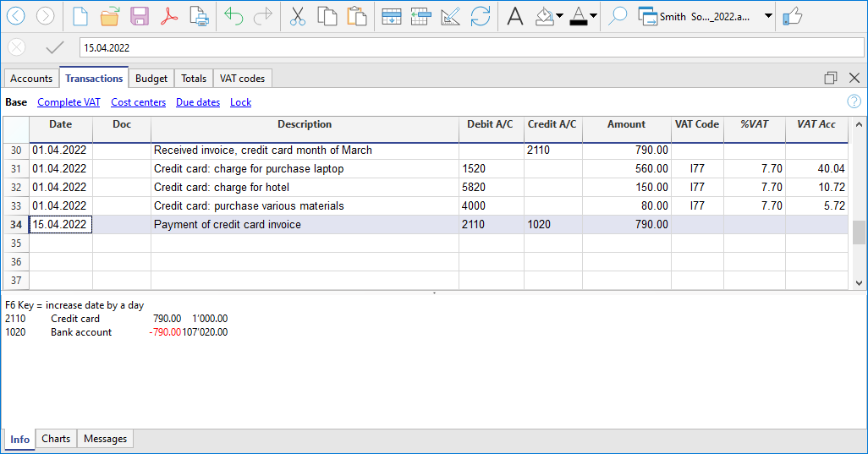
Task: Click the Recalculate refresh icon
Action: coord(481,16)
